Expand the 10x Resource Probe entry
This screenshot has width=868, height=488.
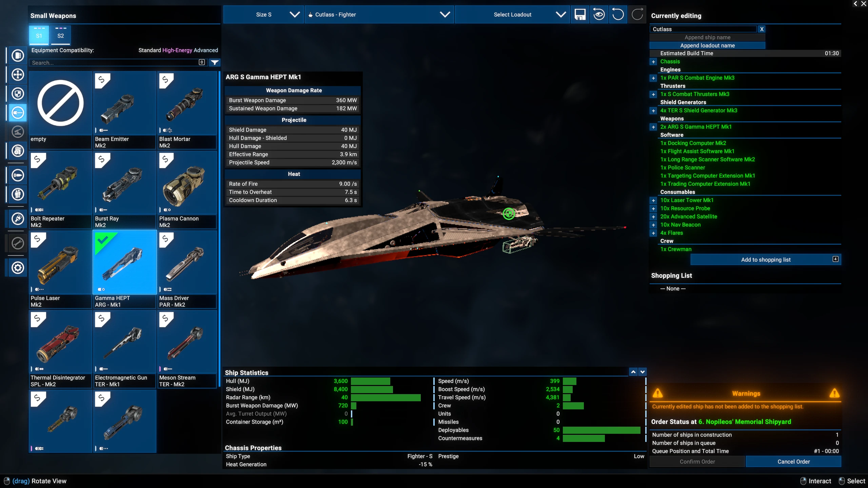(653, 208)
